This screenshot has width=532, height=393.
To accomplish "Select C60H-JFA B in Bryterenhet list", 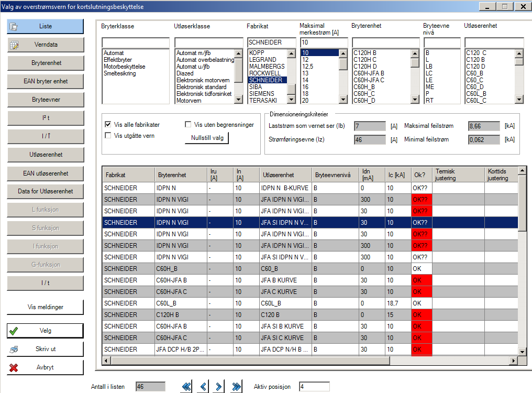I will [369, 73].
